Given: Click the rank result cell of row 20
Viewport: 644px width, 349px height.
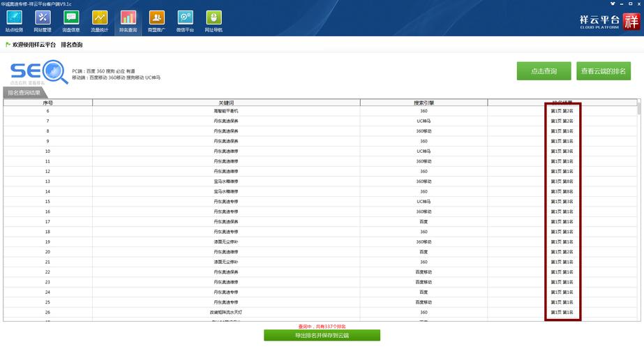Looking at the screenshot, I should pos(562,252).
